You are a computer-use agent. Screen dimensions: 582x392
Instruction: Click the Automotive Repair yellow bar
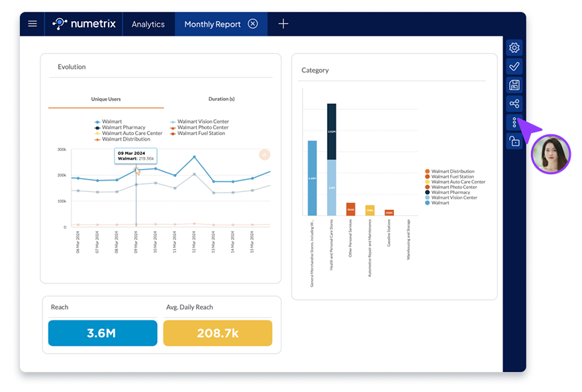click(x=370, y=210)
